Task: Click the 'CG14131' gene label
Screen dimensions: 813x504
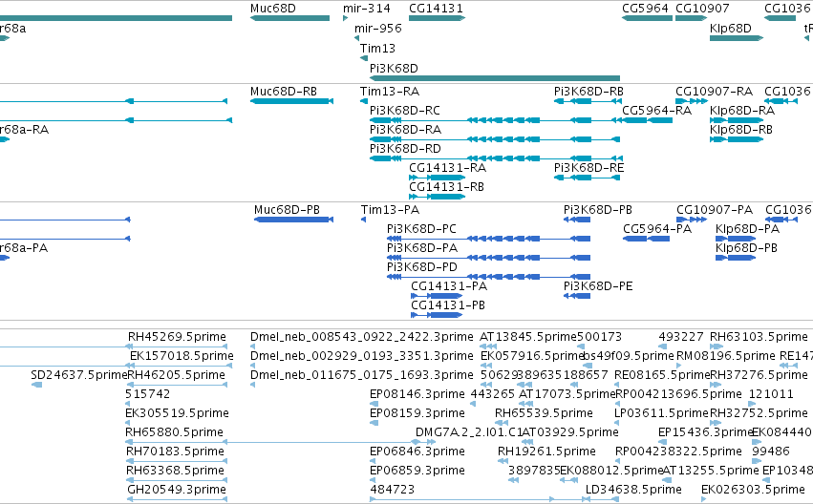Action: pos(436,9)
